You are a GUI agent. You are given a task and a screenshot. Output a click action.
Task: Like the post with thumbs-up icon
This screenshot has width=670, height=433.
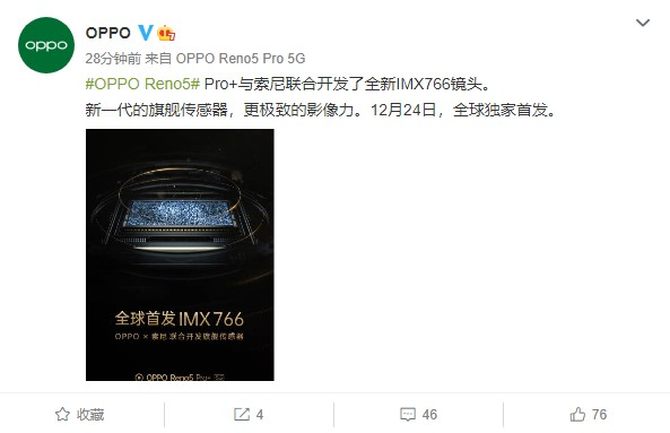(x=578, y=414)
